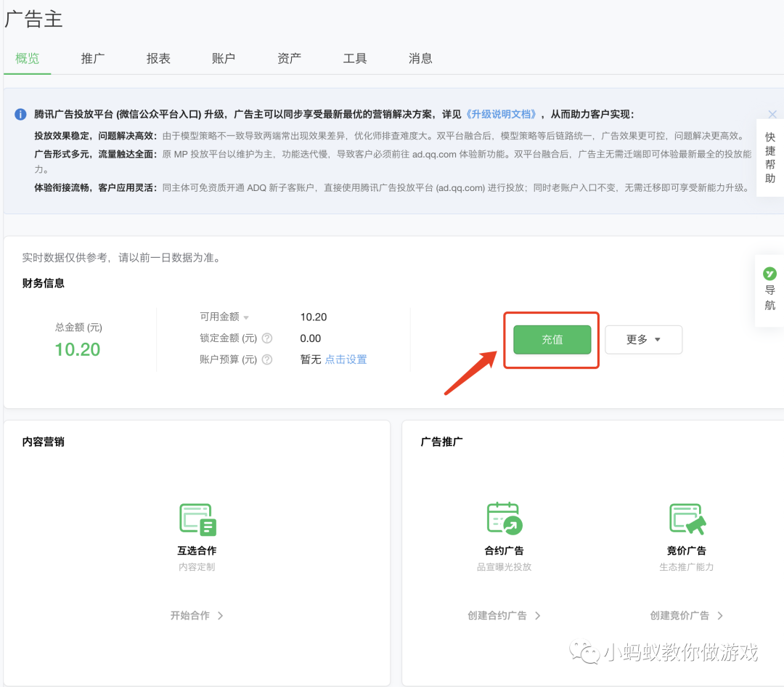Dismiss the upgrade notice with the X

coord(772,114)
